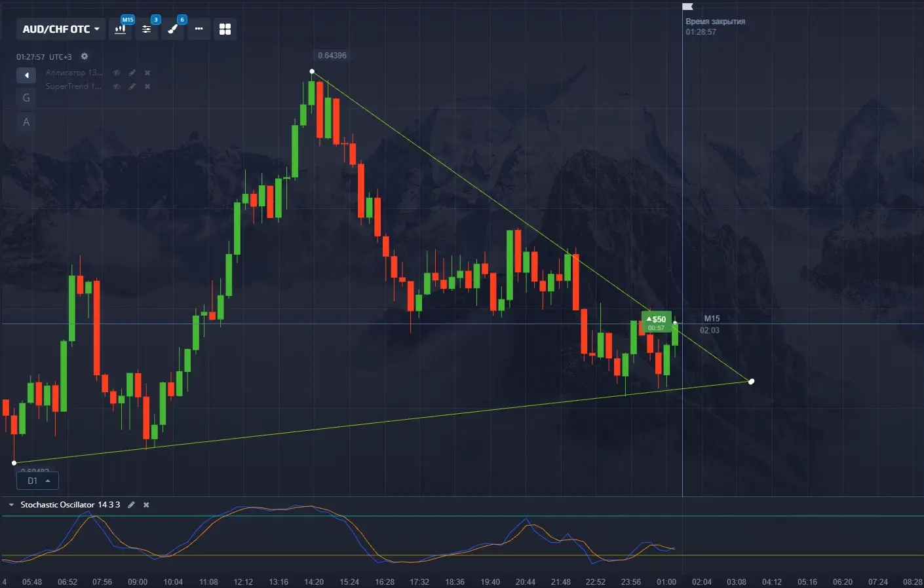Collapse the indicator list with left arrow
Viewport: 924px width, 588px height.
click(26, 75)
